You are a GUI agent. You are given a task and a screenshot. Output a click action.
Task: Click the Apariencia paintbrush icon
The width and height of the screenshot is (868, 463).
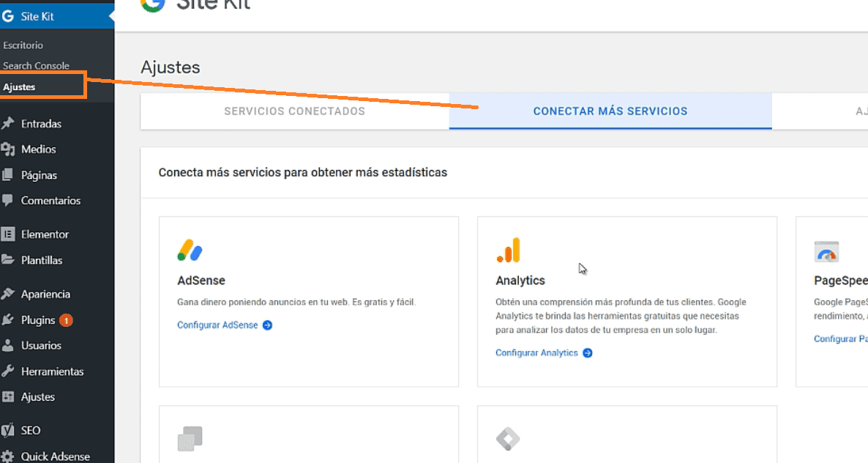click(x=8, y=294)
